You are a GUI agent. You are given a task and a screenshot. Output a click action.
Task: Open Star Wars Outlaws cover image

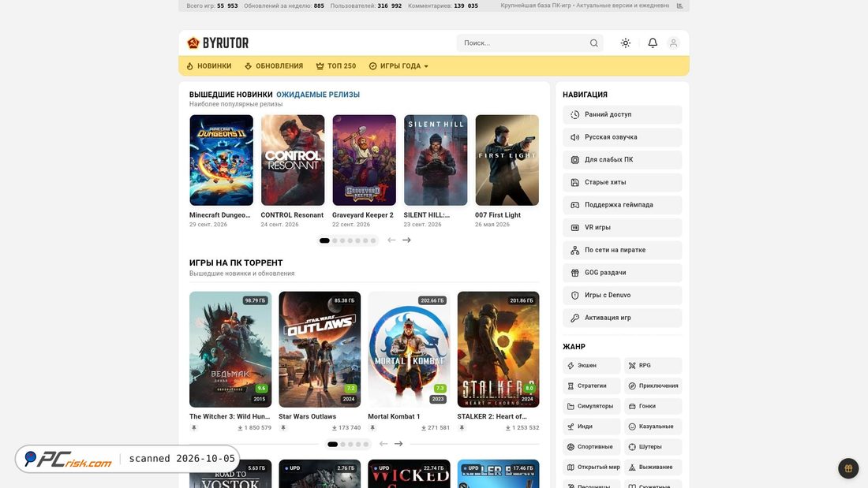[x=320, y=350]
